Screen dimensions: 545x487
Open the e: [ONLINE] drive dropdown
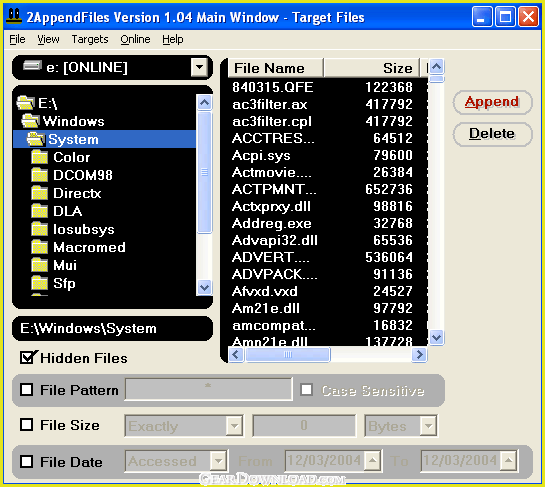tap(199, 67)
